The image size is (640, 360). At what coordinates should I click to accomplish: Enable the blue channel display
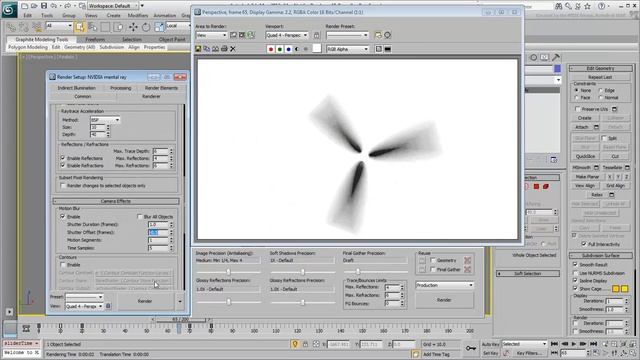point(289,49)
